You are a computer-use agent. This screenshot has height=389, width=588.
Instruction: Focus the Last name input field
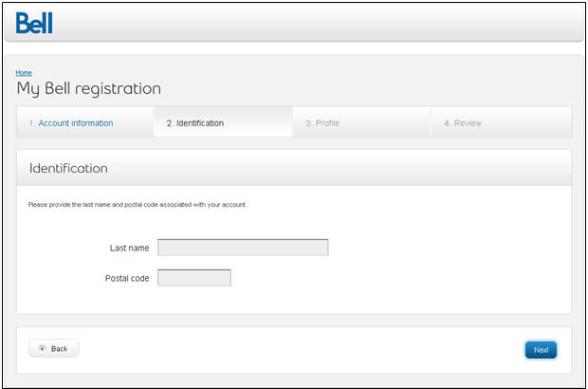pos(243,248)
